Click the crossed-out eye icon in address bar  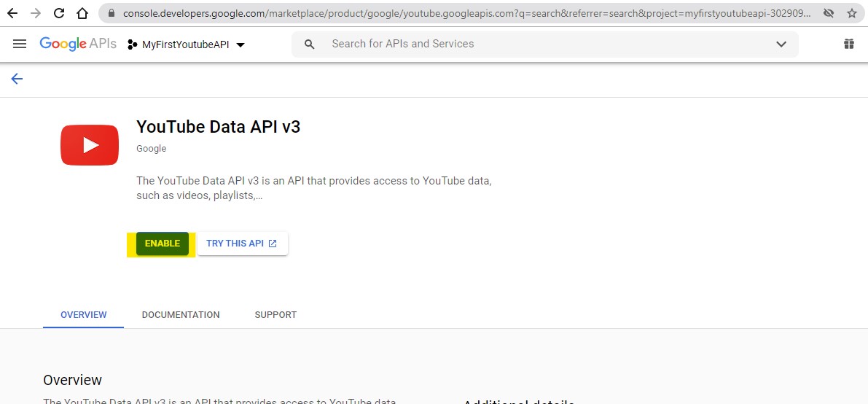pyautogui.click(x=829, y=13)
